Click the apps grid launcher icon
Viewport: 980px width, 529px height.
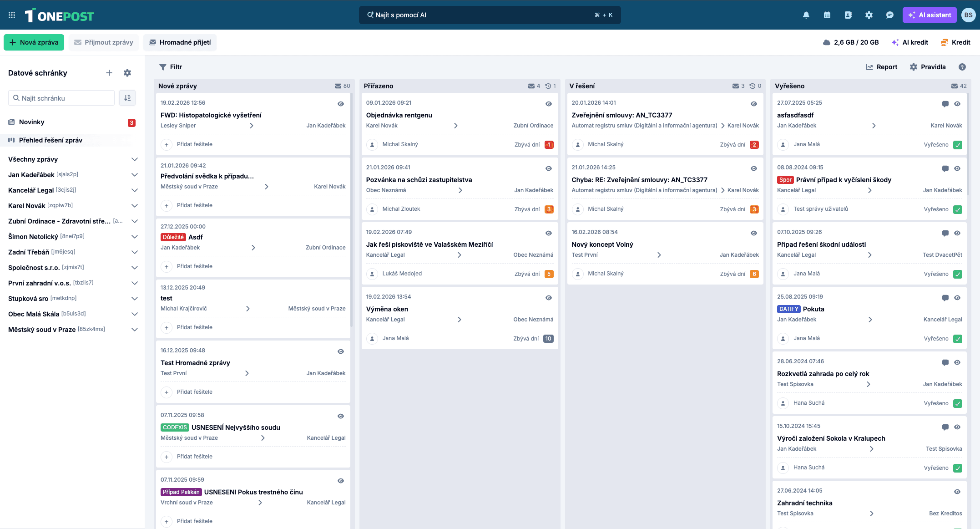pos(12,15)
